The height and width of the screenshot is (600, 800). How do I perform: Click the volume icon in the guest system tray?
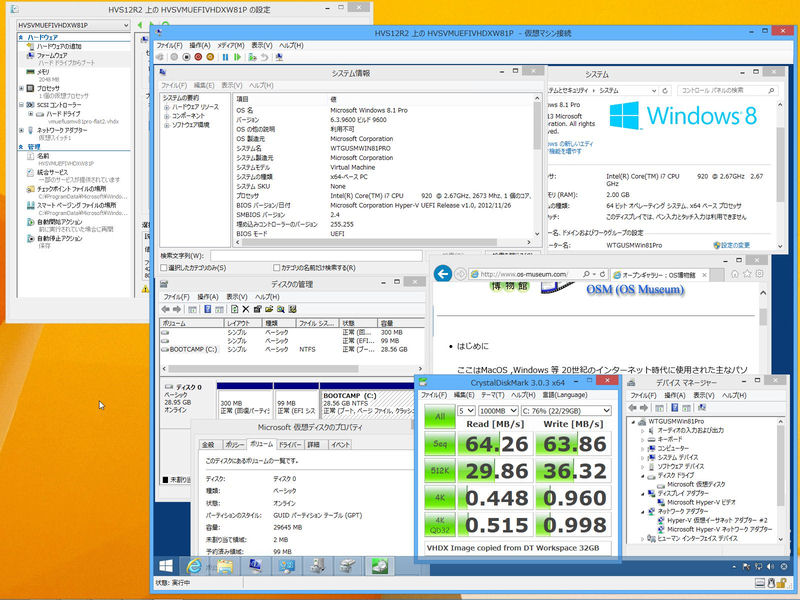(x=770, y=566)
